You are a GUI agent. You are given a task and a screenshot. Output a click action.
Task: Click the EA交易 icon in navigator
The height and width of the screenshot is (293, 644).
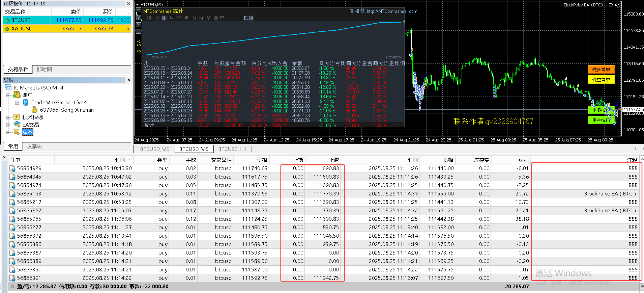click(17, 125)
